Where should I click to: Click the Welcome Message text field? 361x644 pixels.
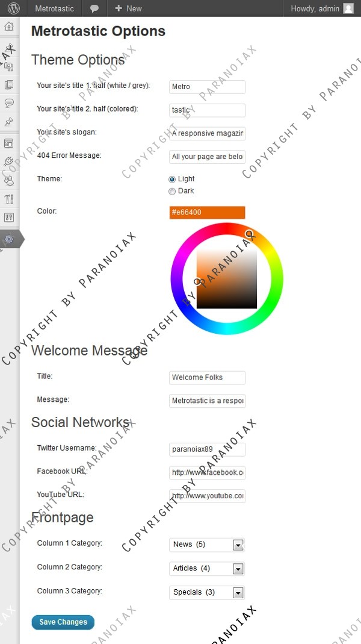pyautogui.click(x=207, y=401)
